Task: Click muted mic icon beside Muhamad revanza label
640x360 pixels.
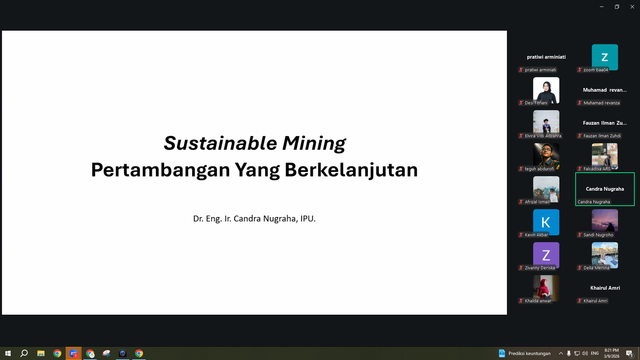Action: [x=580, y=103]
